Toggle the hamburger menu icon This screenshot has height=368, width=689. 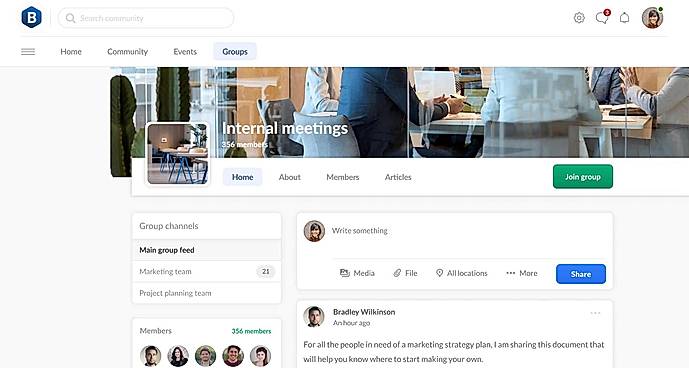[28, 52]
